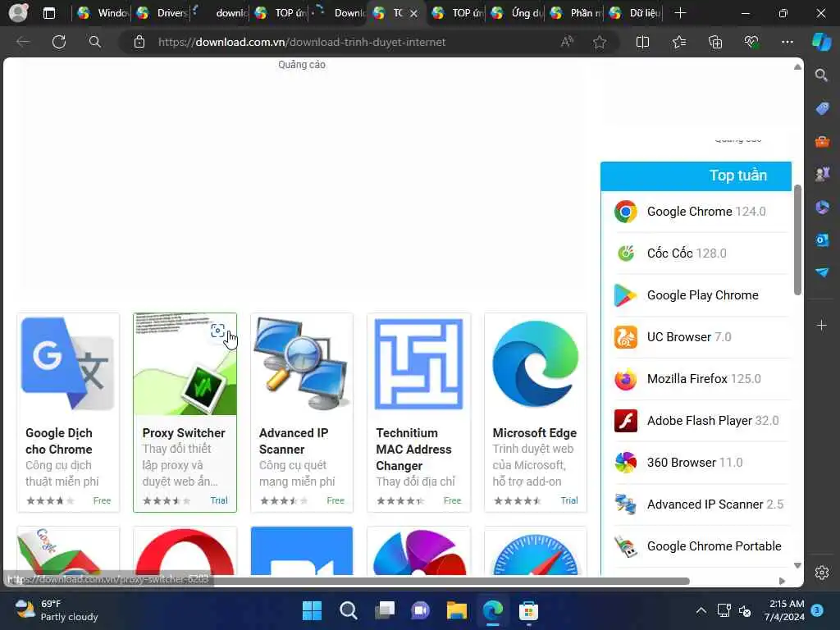Open the profile avatar icon
The width and height of the screenshot is (840, 630).
(18, 13)
